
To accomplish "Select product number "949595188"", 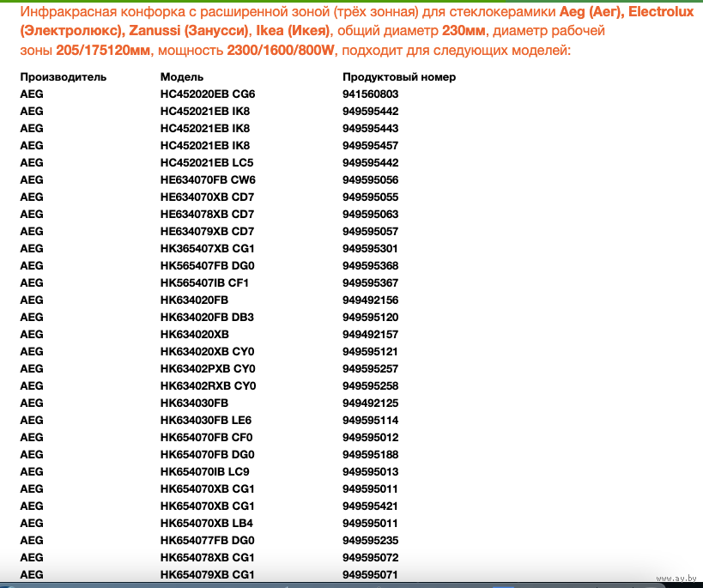I will coord(370,455).
